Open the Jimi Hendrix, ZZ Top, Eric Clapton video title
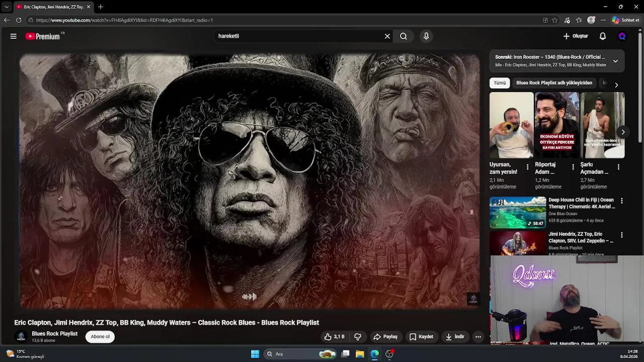Screen dimensions: 644x362 [581, 237]
